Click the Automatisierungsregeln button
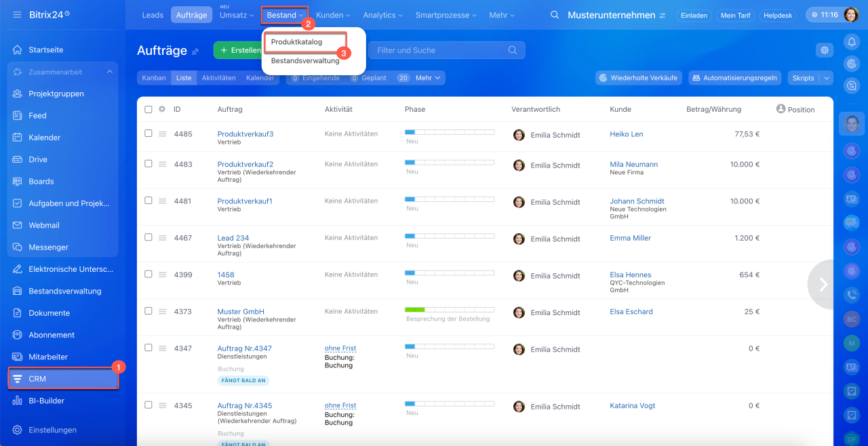The width and height of the screenshot is (868, 446). (734, 78)
